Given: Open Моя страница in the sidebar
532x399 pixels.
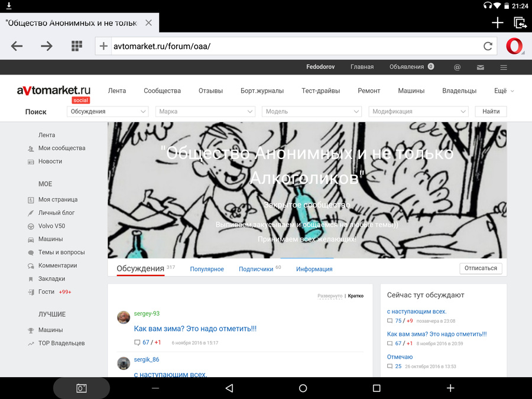Looking at the screenshot, I should pyautogui.click(x=58, y=200).
